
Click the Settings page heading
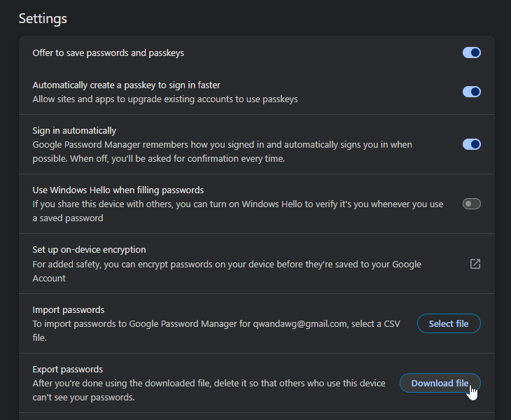coord(43,18)
